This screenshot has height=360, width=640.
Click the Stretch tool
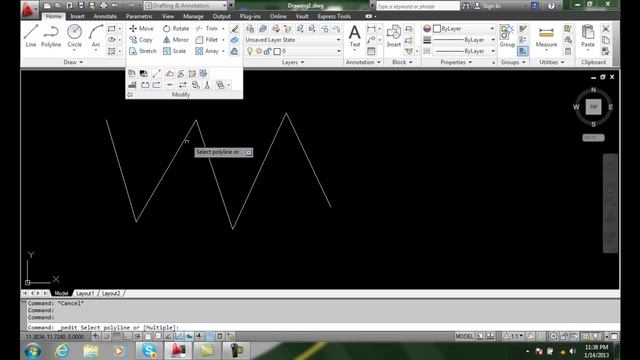[143, 51]
